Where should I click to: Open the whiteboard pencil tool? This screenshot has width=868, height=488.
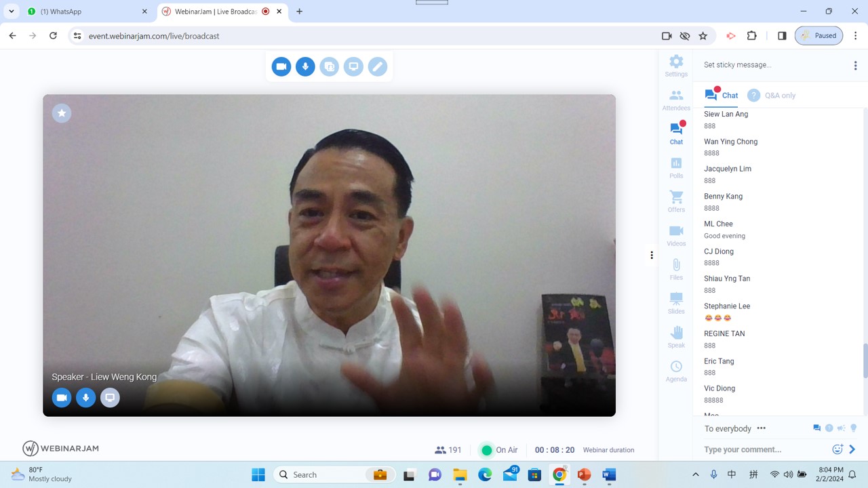378,66
